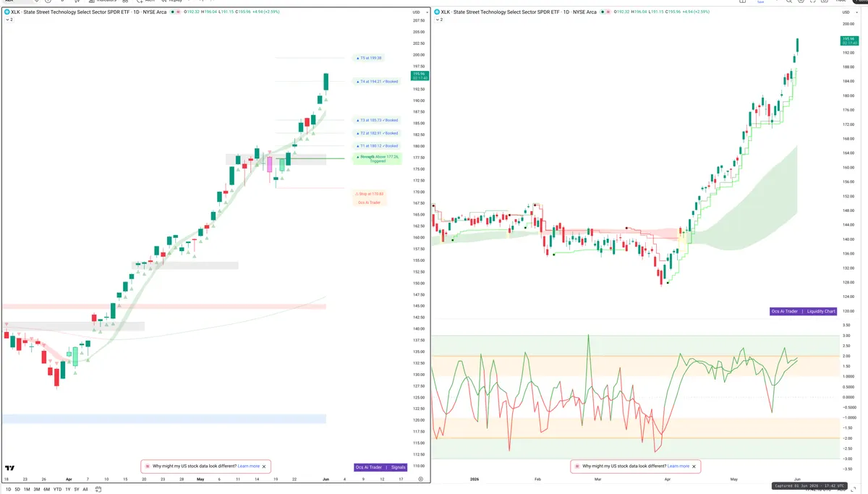The image size is (868, 494).
Task: Click the 207.50 value on left price axis
Action: (x=418, y=21)
